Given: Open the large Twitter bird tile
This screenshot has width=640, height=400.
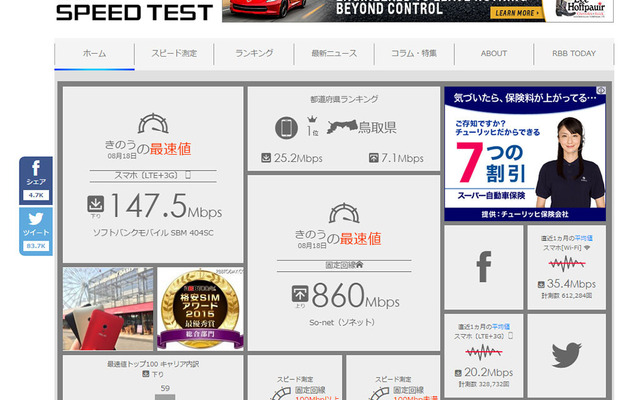Looking at the screenshot, I should (x=567, y=355).
